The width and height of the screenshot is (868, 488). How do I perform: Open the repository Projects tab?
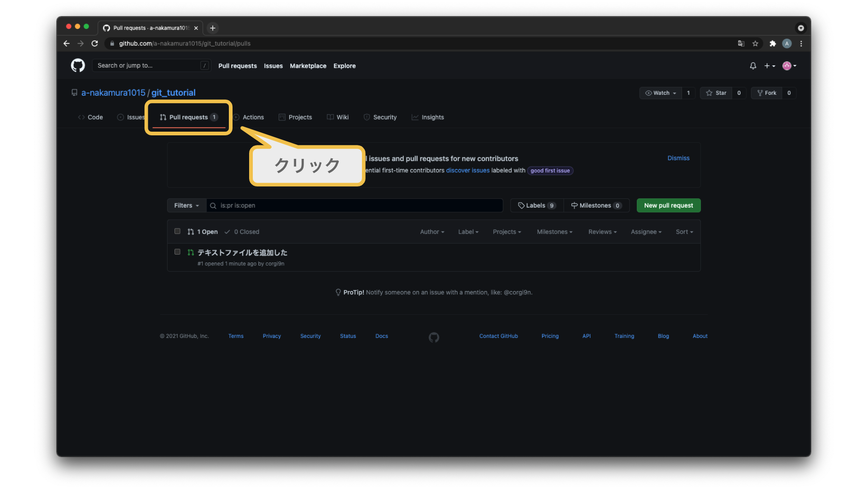[x=295, y=117]
